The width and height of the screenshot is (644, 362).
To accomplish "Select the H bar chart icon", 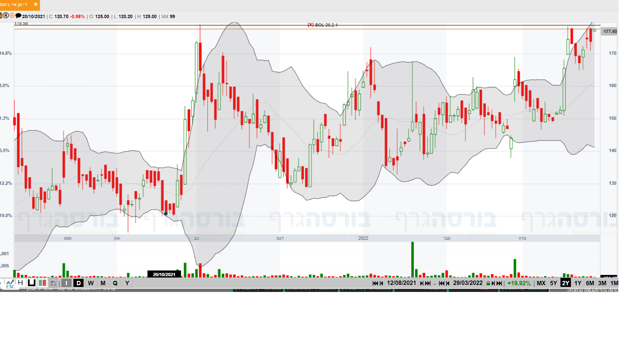I will pos(20,283).
